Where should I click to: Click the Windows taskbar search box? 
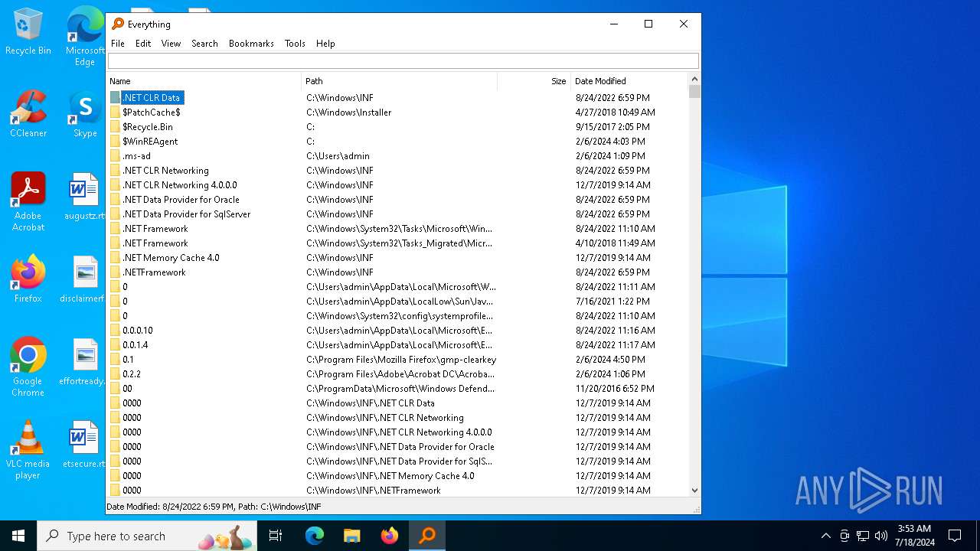point(148,536)
